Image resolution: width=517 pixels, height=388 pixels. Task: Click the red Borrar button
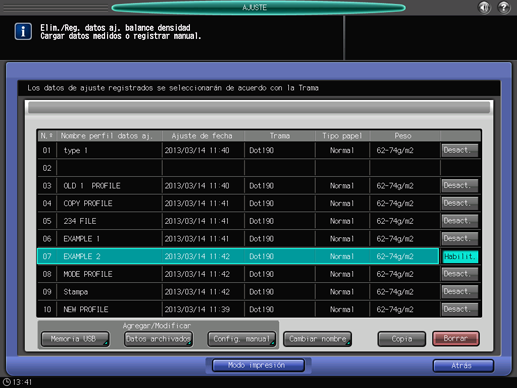pos(456,339)
